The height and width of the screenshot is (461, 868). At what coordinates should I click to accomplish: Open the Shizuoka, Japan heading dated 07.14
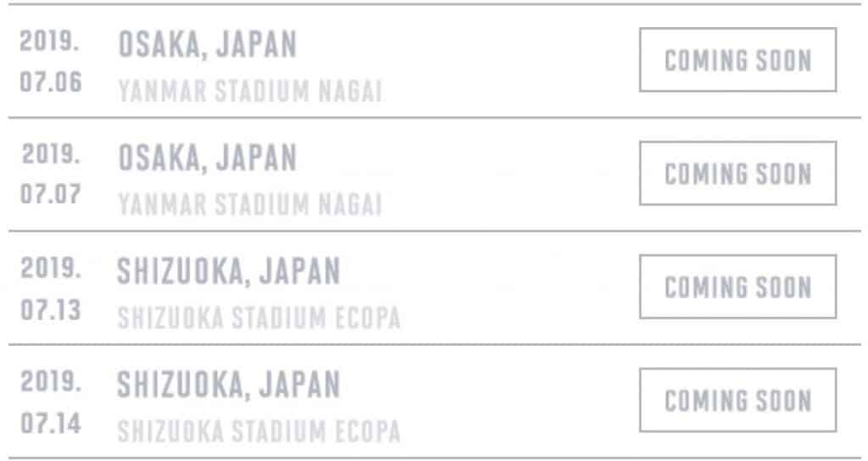(x=228, y=385)
